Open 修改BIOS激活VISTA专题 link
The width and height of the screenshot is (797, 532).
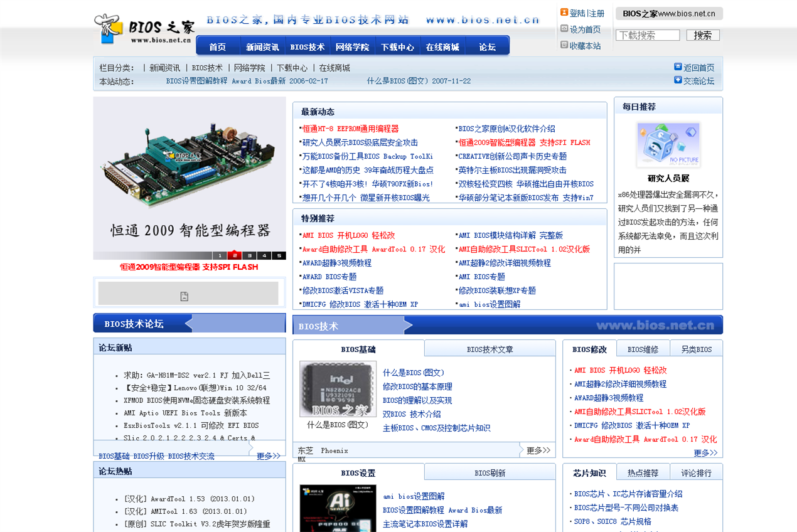click(x=343, y=290)
